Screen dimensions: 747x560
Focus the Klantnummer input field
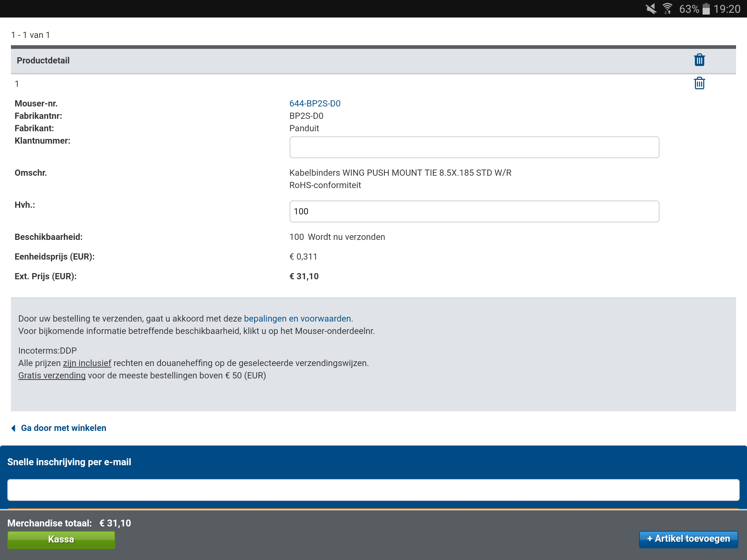(x=474, y=147)
